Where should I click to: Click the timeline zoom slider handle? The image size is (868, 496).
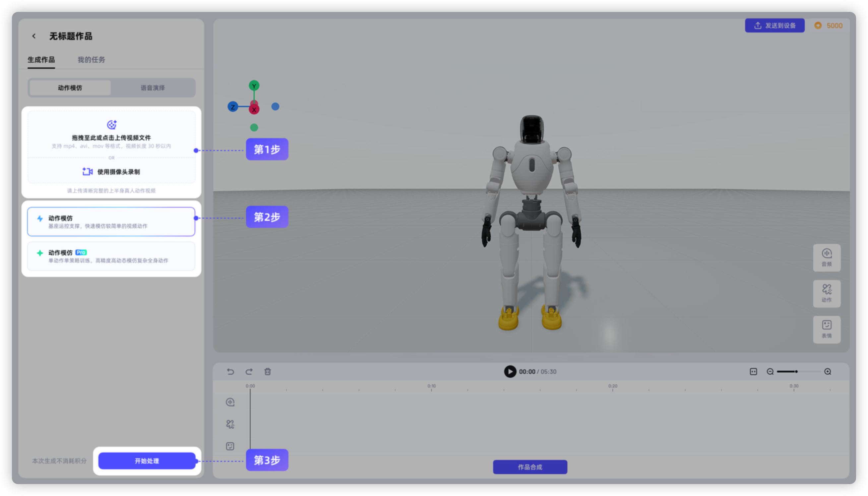click(x=796, y=372)
